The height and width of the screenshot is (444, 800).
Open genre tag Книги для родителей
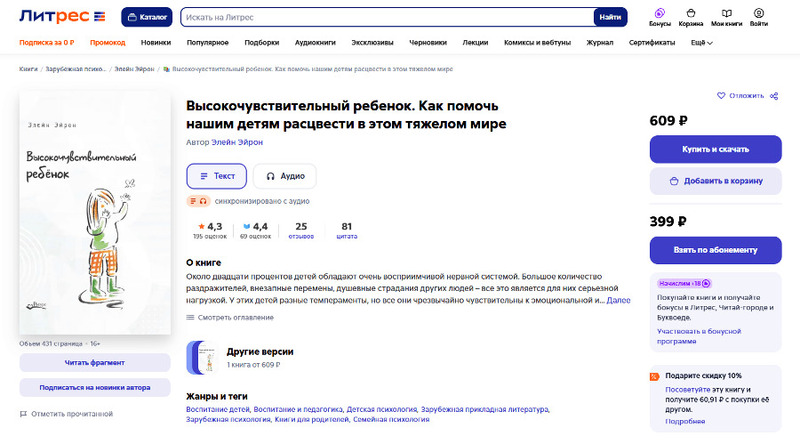311,420
